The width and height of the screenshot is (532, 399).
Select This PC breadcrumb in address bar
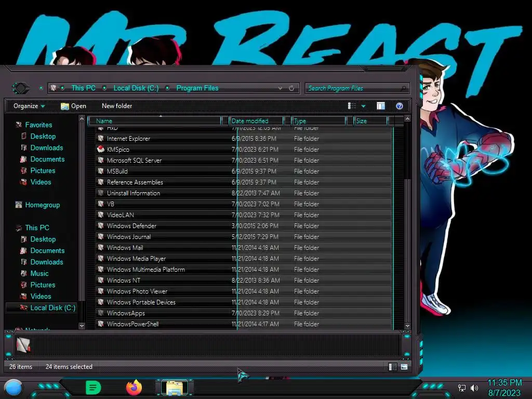click(x=83, y=88)
